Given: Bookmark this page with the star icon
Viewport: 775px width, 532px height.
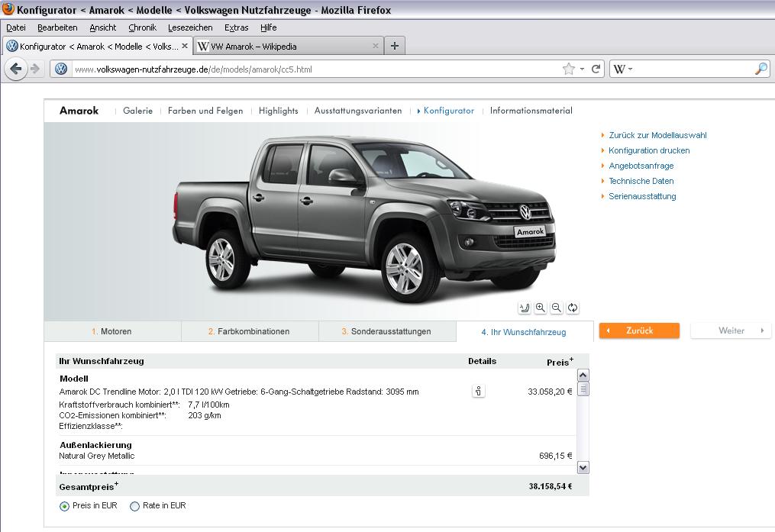Looking at the screenshot, I should click(568, 69).
